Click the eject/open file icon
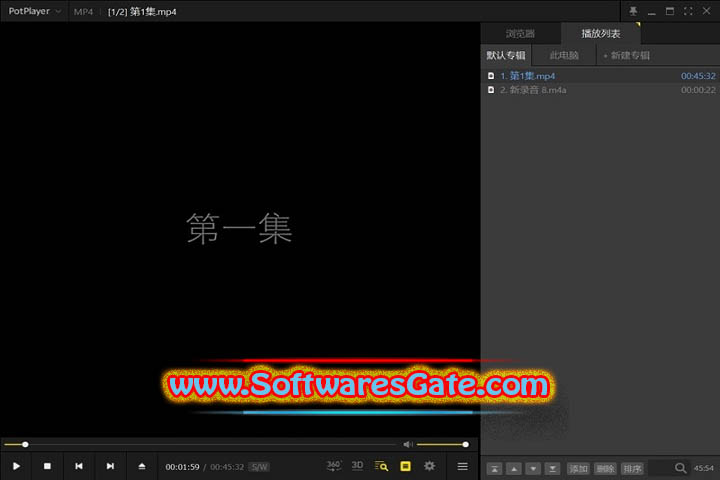 pyautogui.click(x=142, y=466)
